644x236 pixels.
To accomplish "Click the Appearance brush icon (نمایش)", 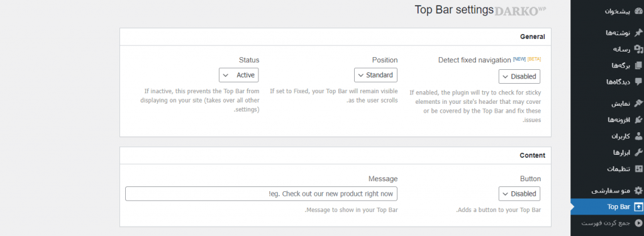I will (x=638, y=104).
